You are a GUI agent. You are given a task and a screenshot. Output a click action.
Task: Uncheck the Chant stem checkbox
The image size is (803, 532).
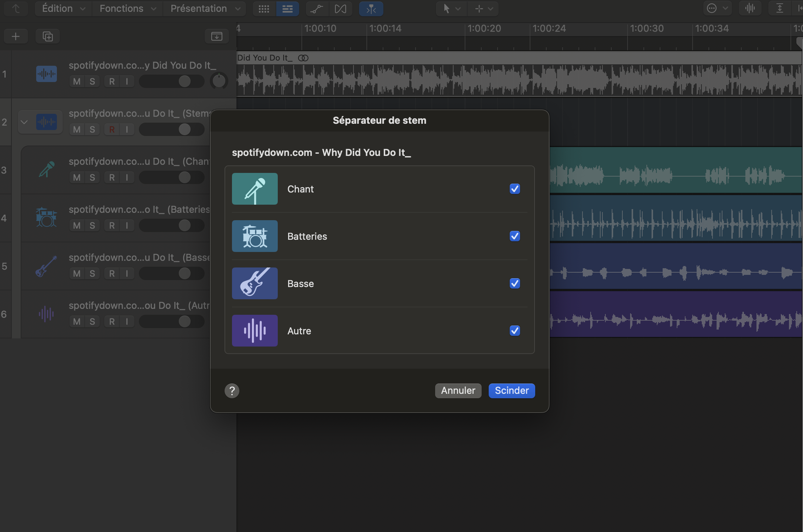tap(515, 189)
